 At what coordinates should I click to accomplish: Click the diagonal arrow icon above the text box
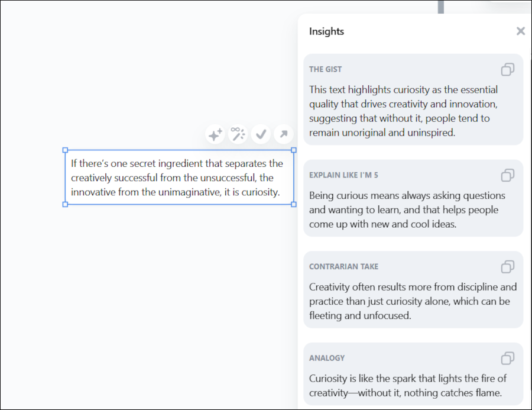(284, 134)
